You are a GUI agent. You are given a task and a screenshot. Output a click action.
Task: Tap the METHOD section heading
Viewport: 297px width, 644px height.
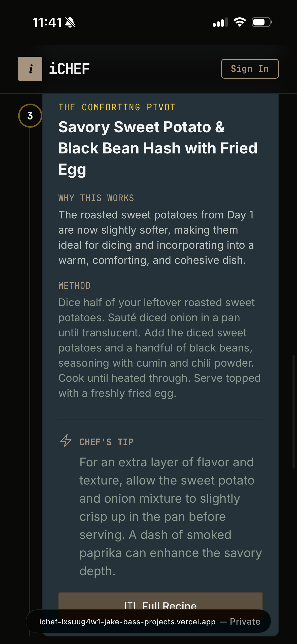tap(74, 286)
